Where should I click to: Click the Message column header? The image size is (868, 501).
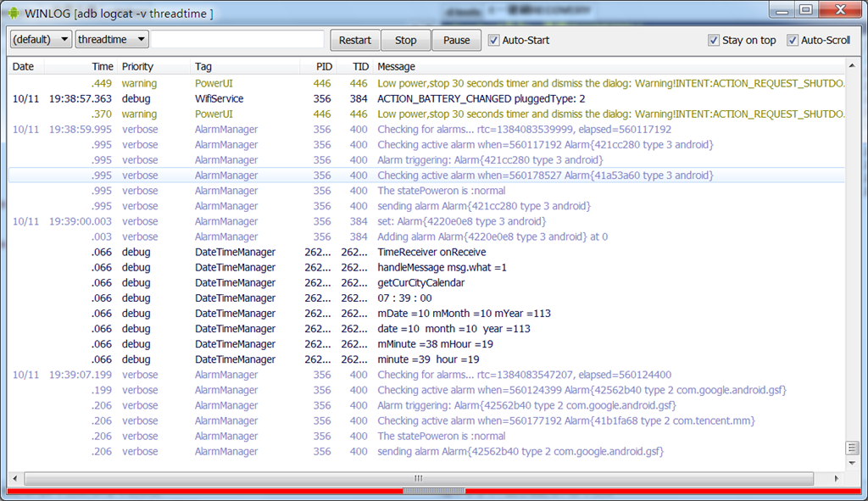click(397, 66)
